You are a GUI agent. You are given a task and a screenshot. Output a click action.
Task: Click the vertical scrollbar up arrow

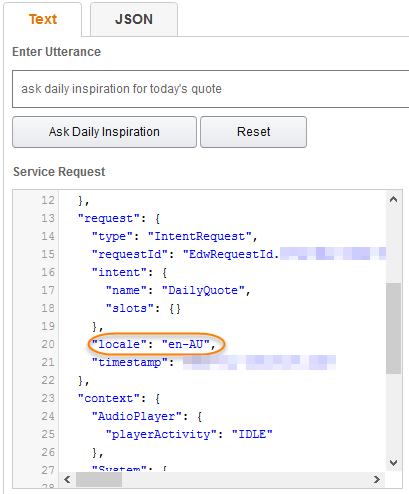394,199
